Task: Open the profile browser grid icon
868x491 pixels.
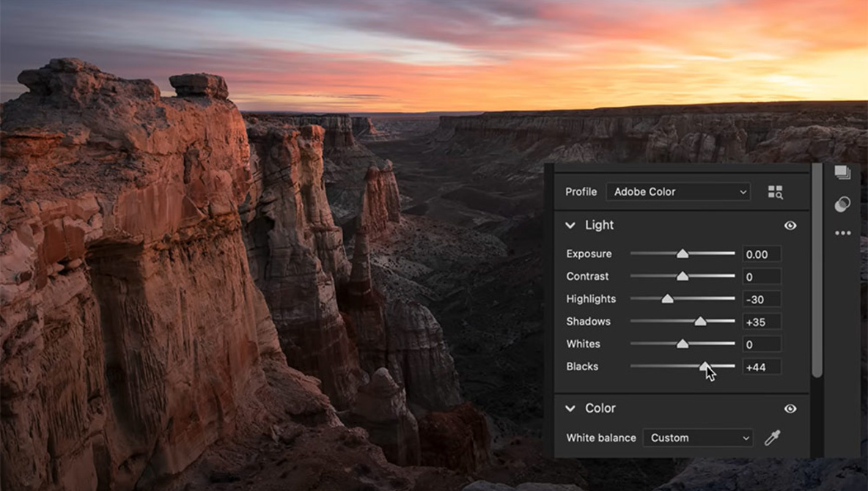Action: point(775,192)
